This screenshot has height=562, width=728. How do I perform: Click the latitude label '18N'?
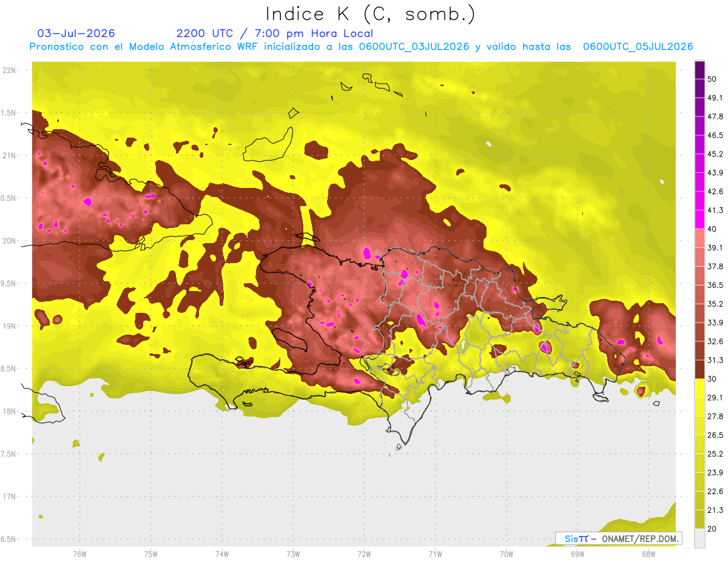[9, 412]
